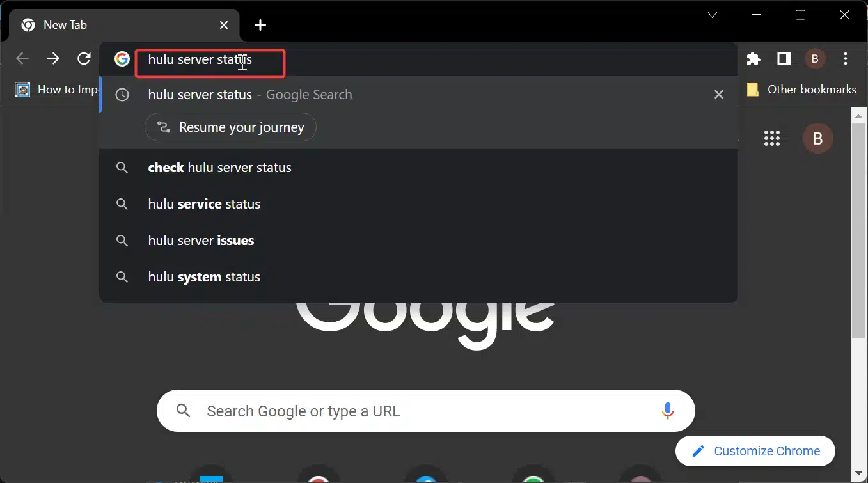
Task: Start voice search with the microphone icon
Action: (x=668, y=411)
